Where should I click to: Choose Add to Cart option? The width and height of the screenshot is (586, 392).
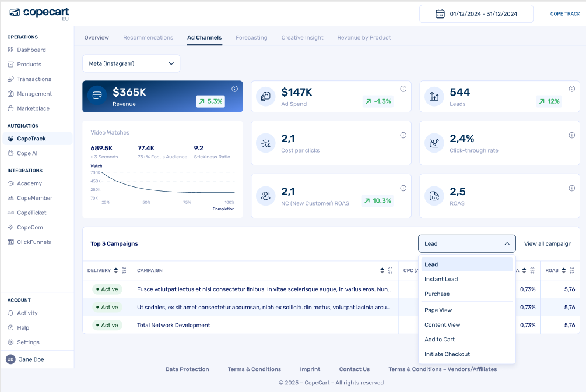467,340
